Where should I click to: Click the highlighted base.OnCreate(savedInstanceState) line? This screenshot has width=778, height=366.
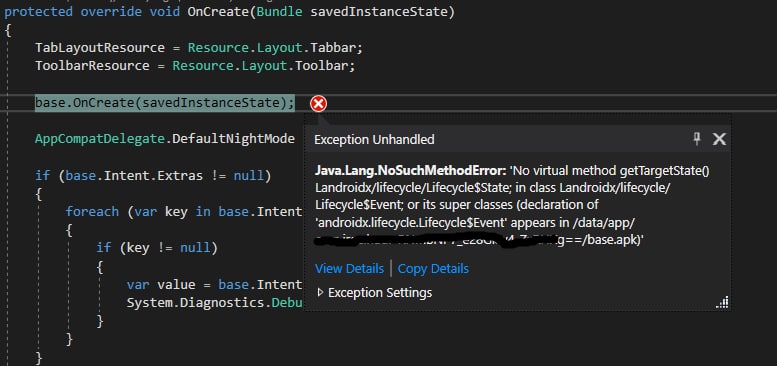(x=165, y=103)
